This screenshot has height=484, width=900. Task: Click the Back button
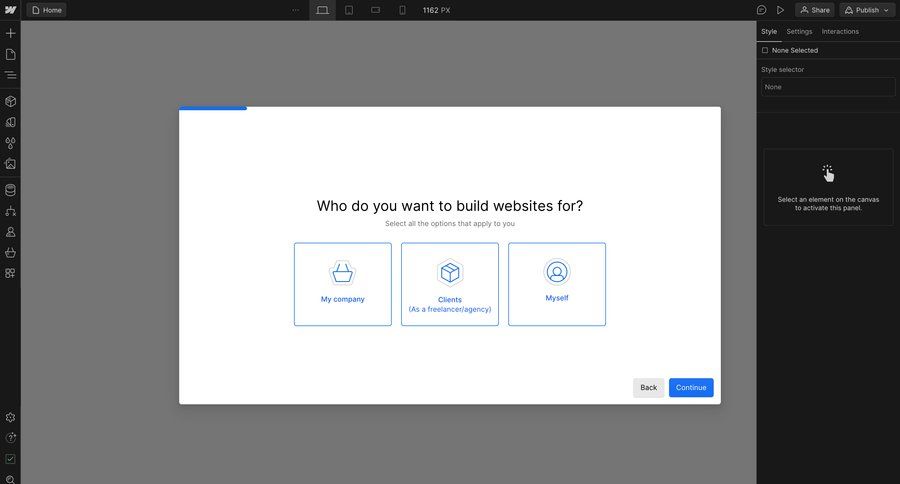point(649,388)
